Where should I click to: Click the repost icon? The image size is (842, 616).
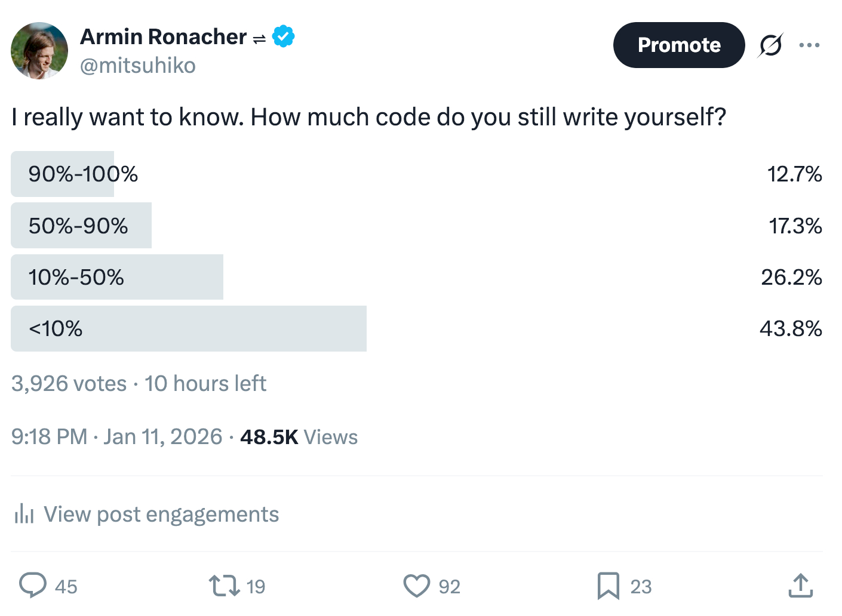click(x=224, y=586)
